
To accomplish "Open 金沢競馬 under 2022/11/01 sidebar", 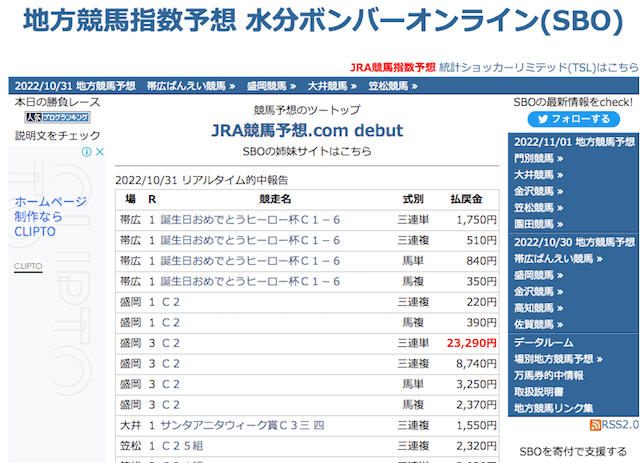I will [538, 191].
